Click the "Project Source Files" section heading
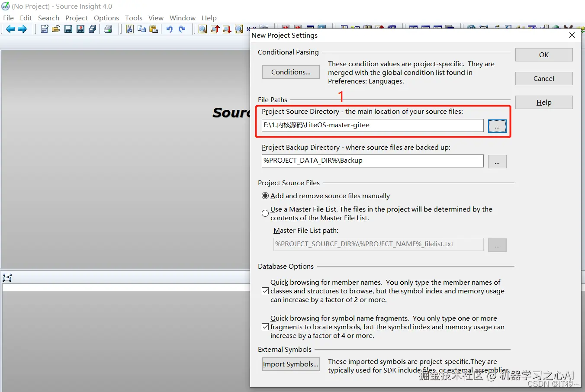This screenshot has width=585, height=392. [x=289, y=183]
